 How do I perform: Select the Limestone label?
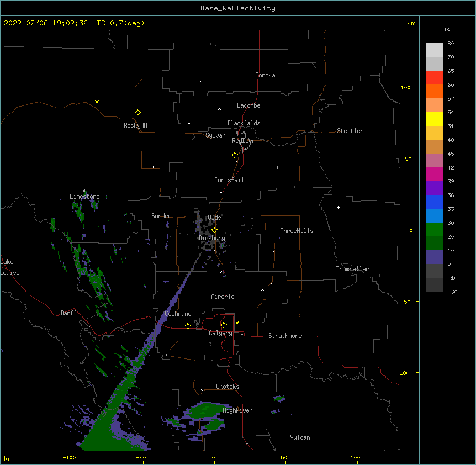click(84, 197)
